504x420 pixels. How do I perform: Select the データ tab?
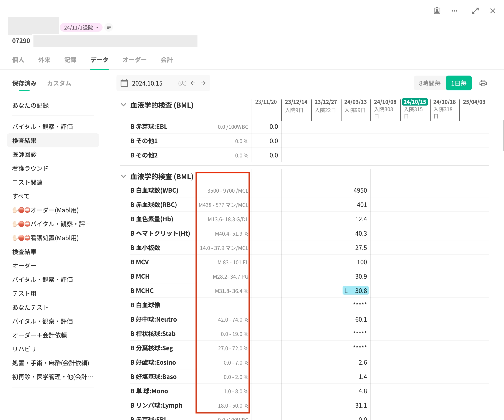click(99, 60)
